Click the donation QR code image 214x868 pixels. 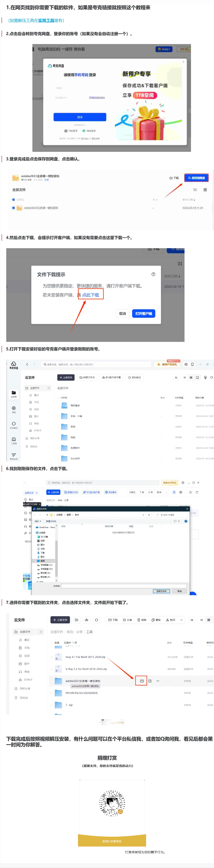(x=112, y=803)
